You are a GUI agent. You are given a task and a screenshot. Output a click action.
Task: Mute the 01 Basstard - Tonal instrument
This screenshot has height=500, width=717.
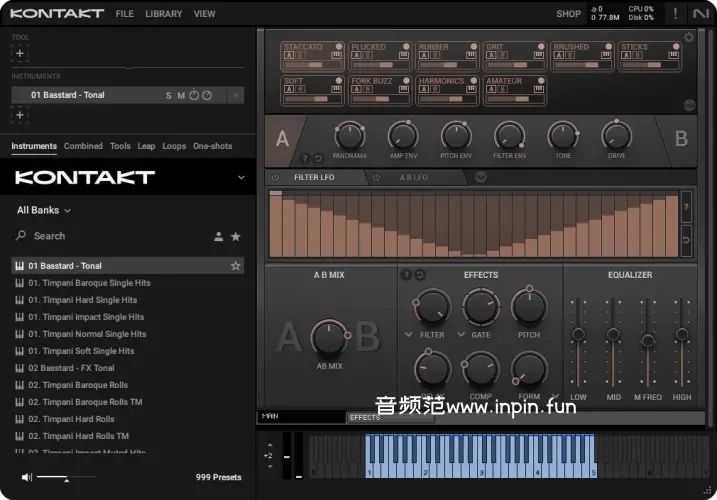[x=181, y=96]
